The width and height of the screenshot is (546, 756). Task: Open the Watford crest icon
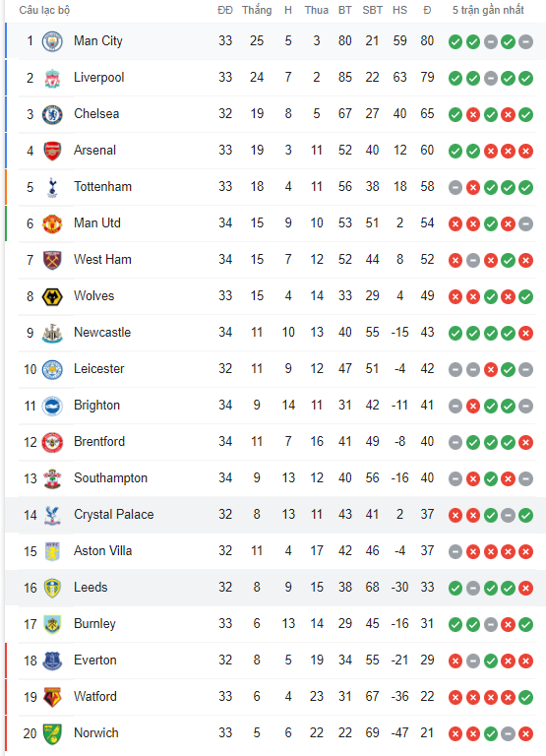52,697
